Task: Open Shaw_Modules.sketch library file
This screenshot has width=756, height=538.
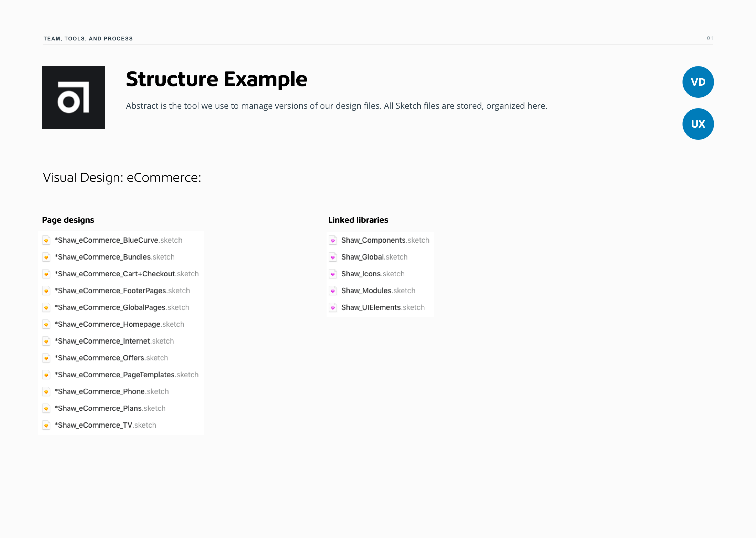Action: click(378, 291)
